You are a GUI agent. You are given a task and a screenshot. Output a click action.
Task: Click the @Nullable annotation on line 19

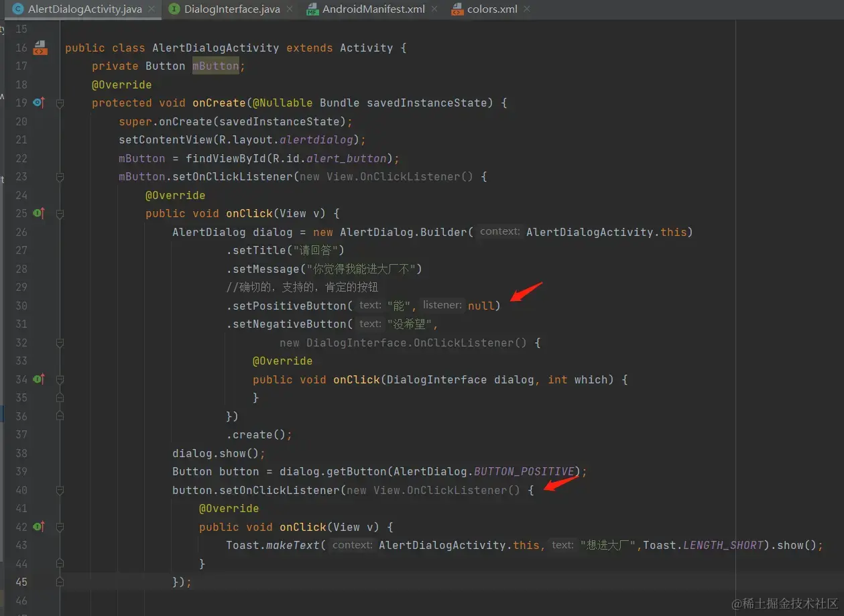tap(282, 103)
